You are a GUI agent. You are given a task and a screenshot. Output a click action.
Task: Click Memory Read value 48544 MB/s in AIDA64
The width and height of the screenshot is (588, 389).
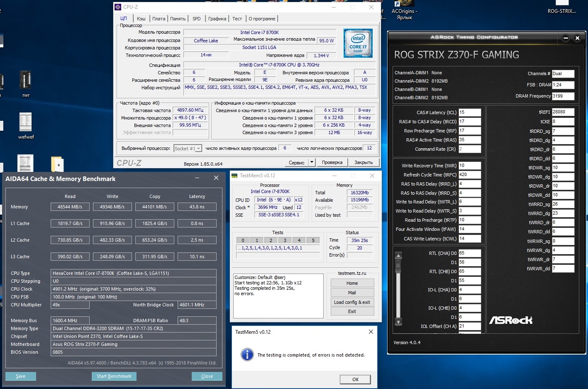click(70, 207)
